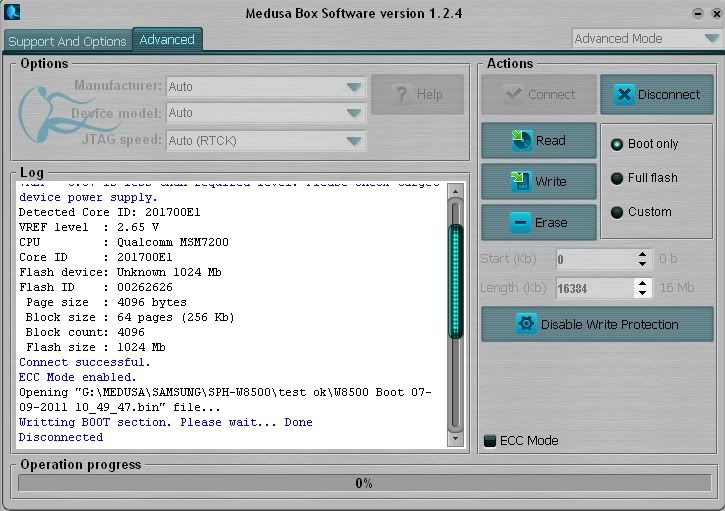Click log line 'Flash device: Unknown 1024 Mb'
This screenshot has width=725, height=511.
120,272
